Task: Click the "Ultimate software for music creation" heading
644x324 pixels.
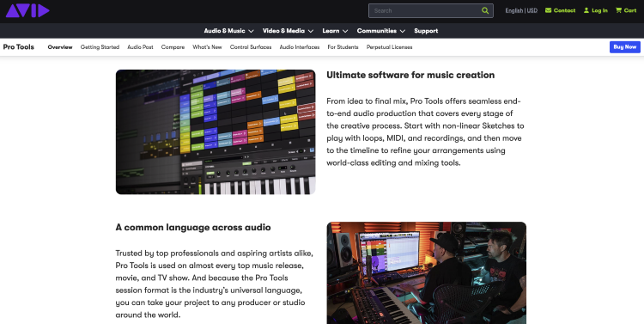Action: pos(410,75)
